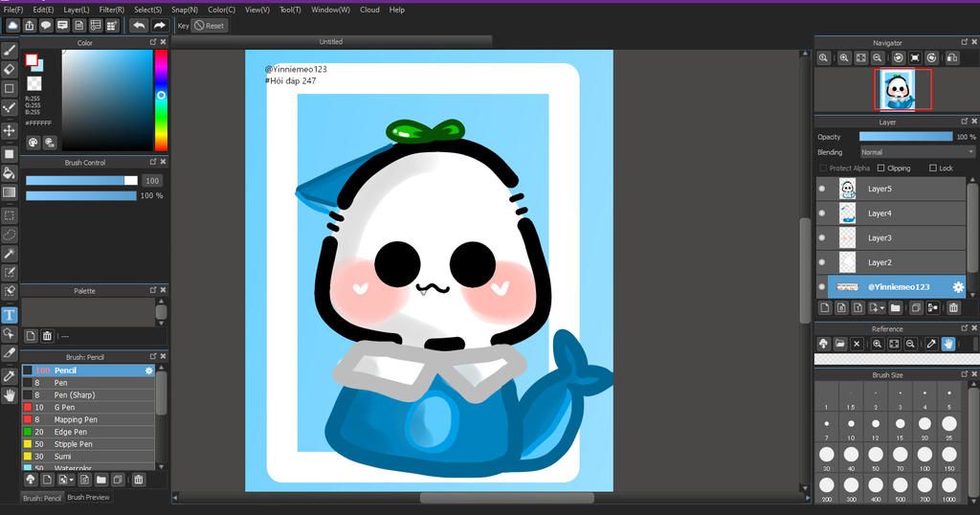The width and height of the screenshot is (980, 515).
Task: Select the Edge Pen brush
Action: (88, 432)
